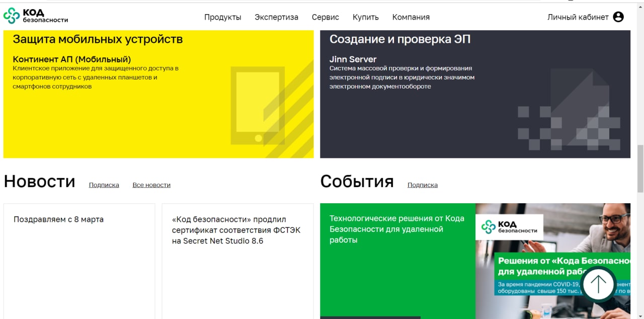The height and width of the screenshot is (319, 644).
Task: Click Континент АП description about клиентское приложение
Action: pos(96,77)
